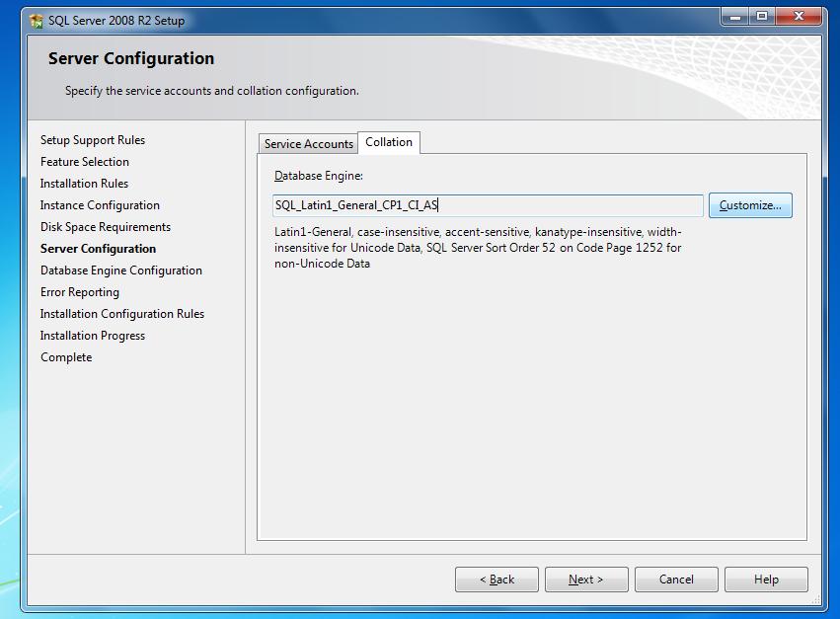Click Setup Support Rules step
Screen dimensions: 840x619
pos(93,140)
